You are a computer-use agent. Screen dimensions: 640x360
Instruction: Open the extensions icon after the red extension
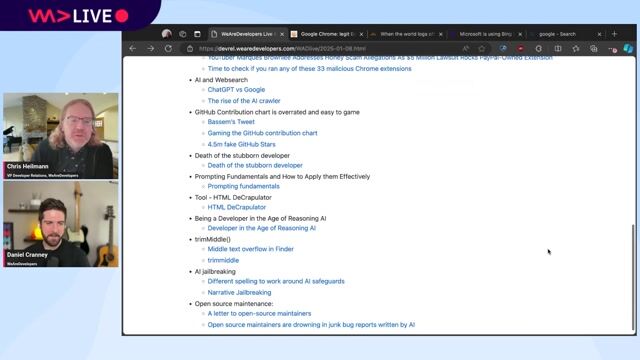coord(539,49)
